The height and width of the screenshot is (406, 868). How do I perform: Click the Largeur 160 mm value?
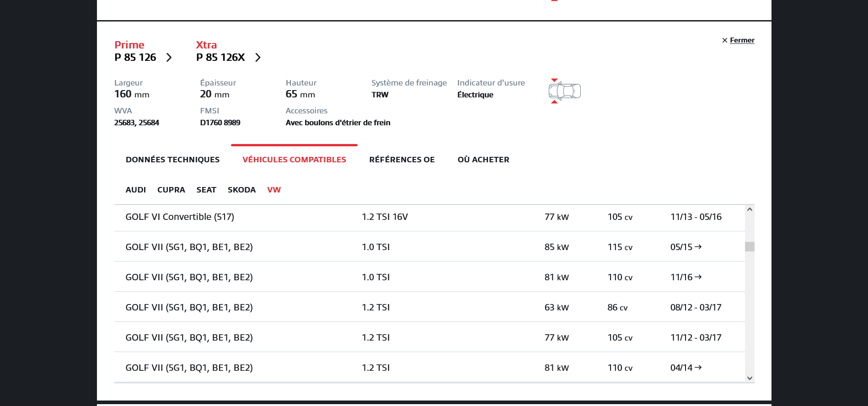[132, 94]
